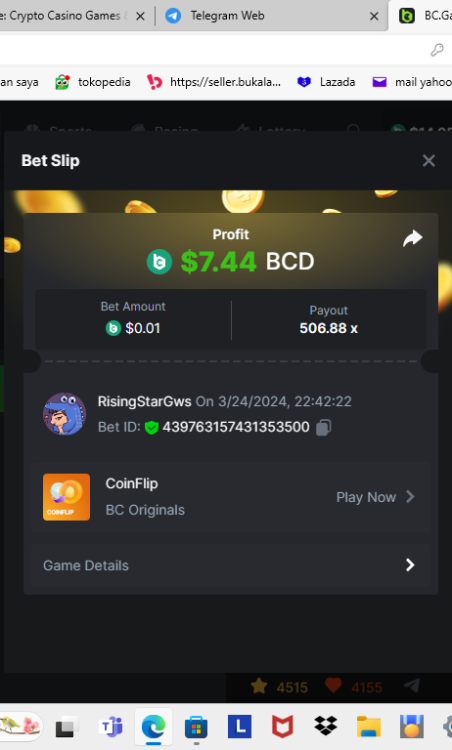
Task: Open the tokopedia bookmark
Action: [x=93, y=82]
